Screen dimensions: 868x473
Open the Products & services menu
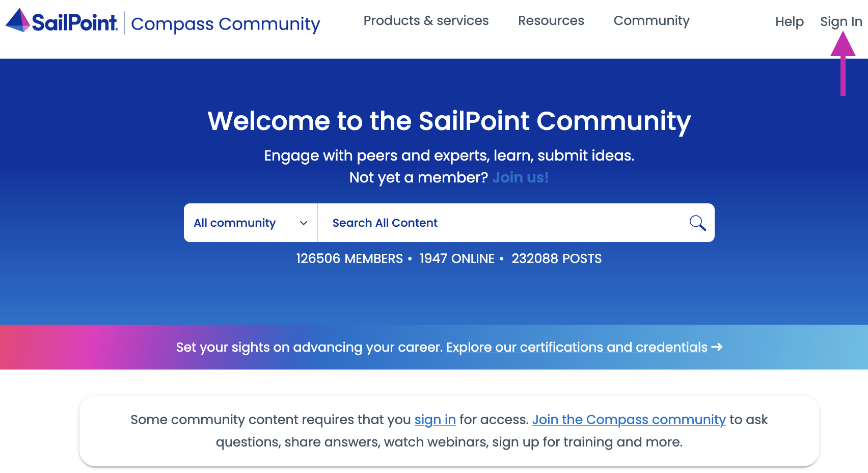(x=426, y=21)
